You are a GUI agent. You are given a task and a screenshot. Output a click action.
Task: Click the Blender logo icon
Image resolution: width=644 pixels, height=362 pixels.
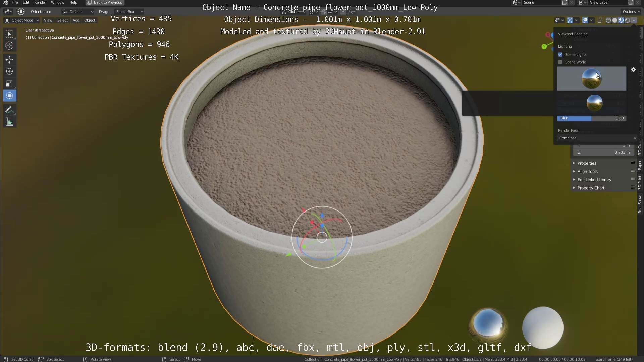(6, 2)
